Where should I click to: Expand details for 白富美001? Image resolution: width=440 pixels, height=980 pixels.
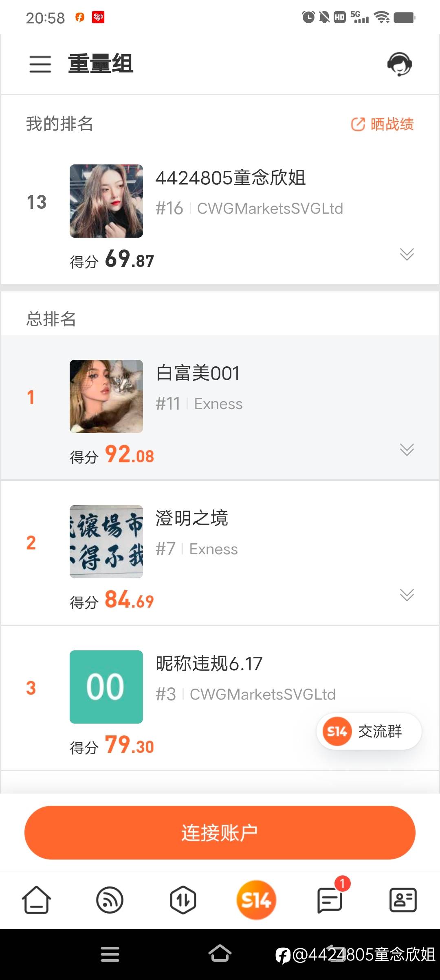coord(407,449)
